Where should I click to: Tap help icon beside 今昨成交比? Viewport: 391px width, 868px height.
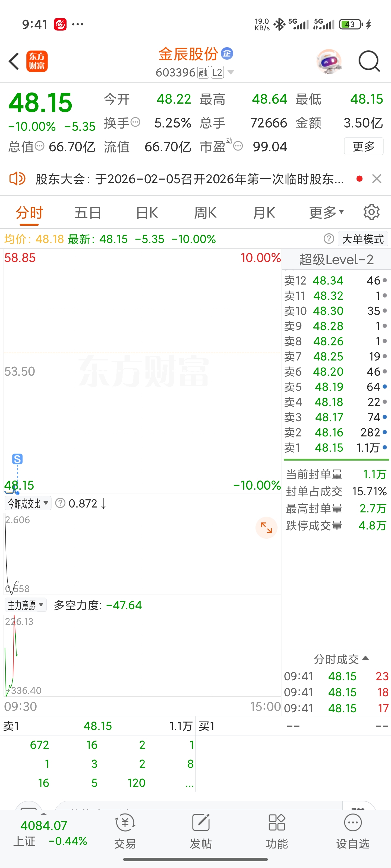tap(60, 503)
